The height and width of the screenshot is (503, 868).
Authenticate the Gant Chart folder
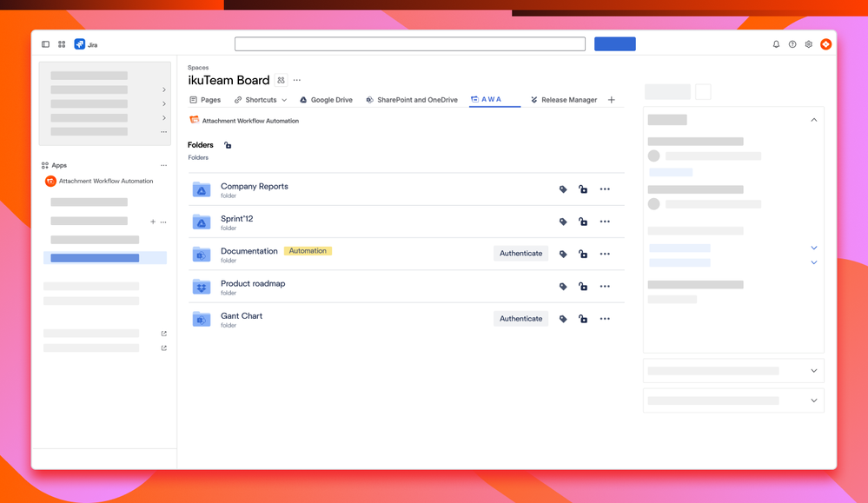[x=521, y=319]
